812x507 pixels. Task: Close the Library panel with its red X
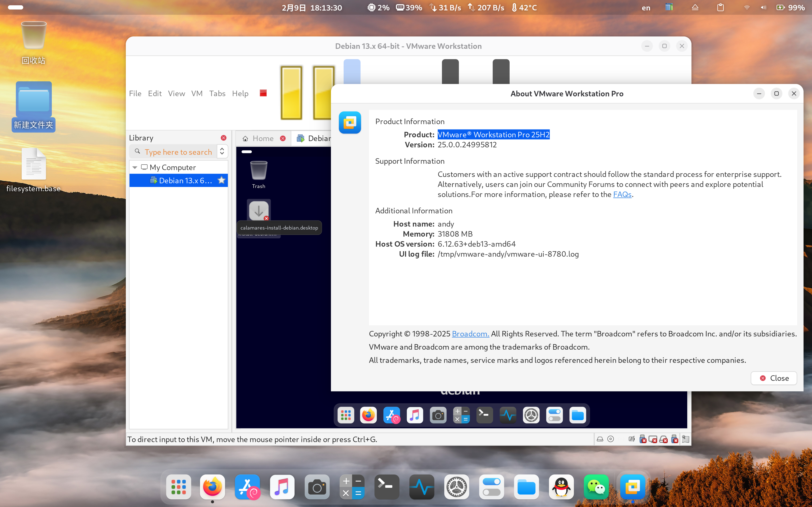pyautogui.click(x=224, y=138)
